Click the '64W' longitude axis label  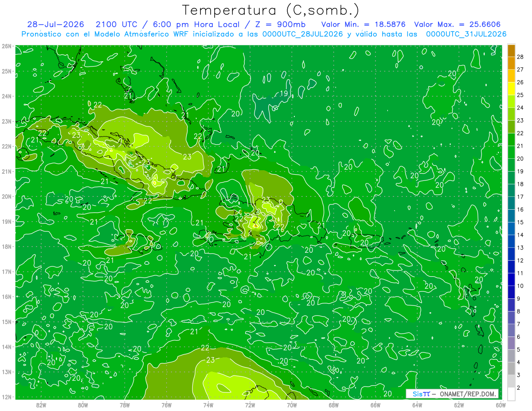(417, 405)
